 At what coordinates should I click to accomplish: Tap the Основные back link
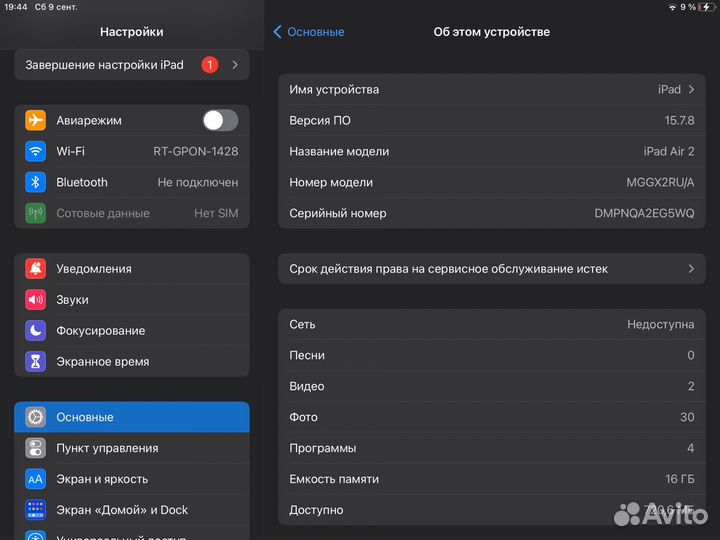coord(316,32)
